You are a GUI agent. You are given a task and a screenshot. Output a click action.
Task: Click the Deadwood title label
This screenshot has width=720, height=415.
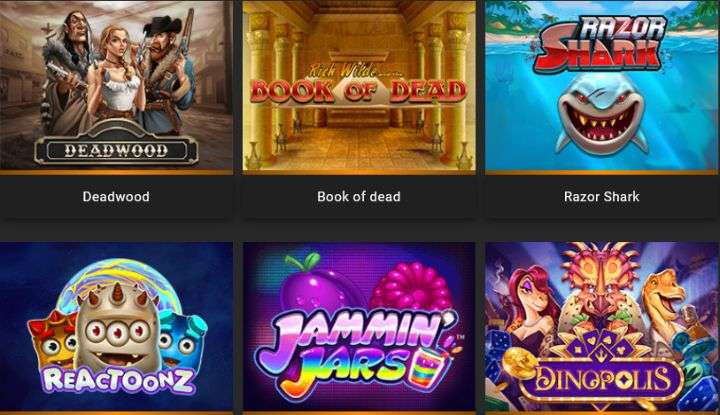pos(116,196)
